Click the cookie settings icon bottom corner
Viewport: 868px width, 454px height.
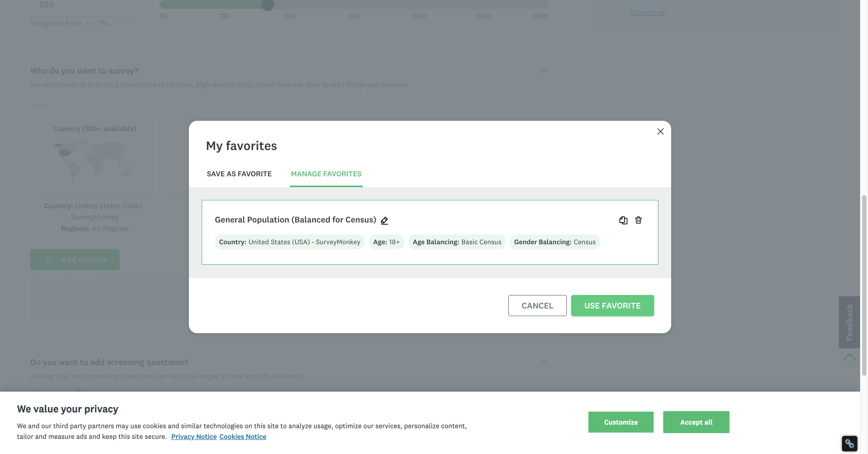coord(849,443)
